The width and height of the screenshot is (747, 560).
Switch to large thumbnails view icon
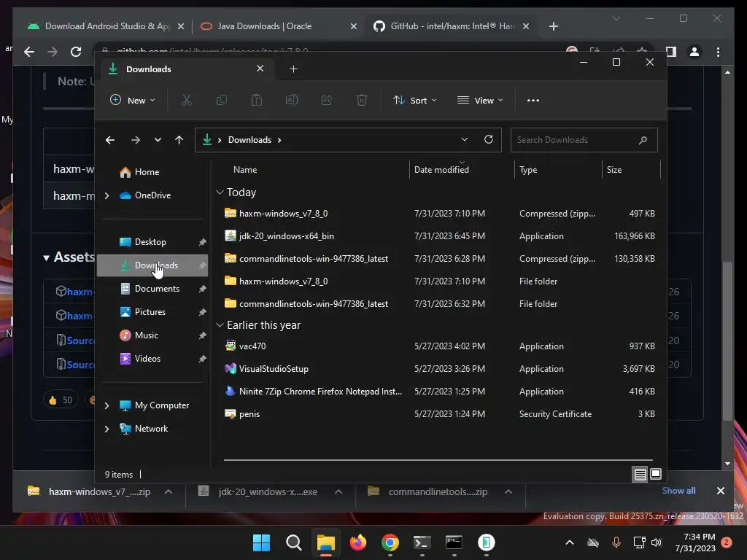pos(656,474)
